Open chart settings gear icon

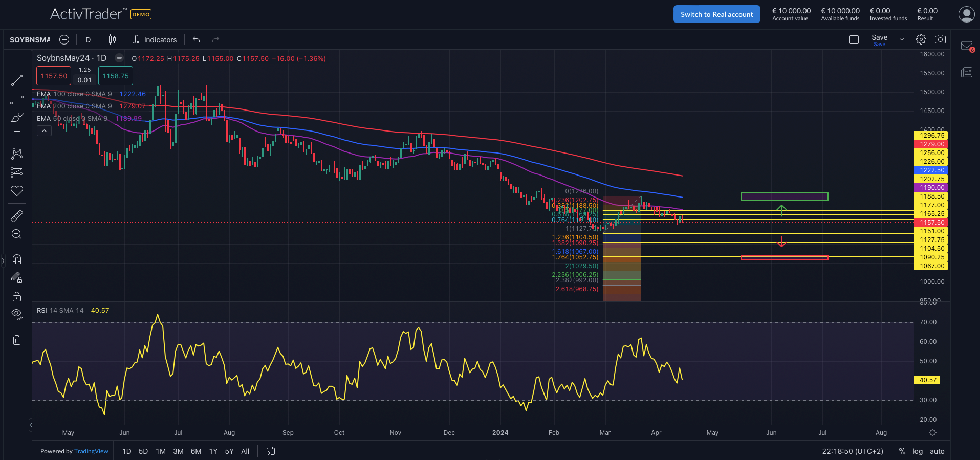coord(921,39)
